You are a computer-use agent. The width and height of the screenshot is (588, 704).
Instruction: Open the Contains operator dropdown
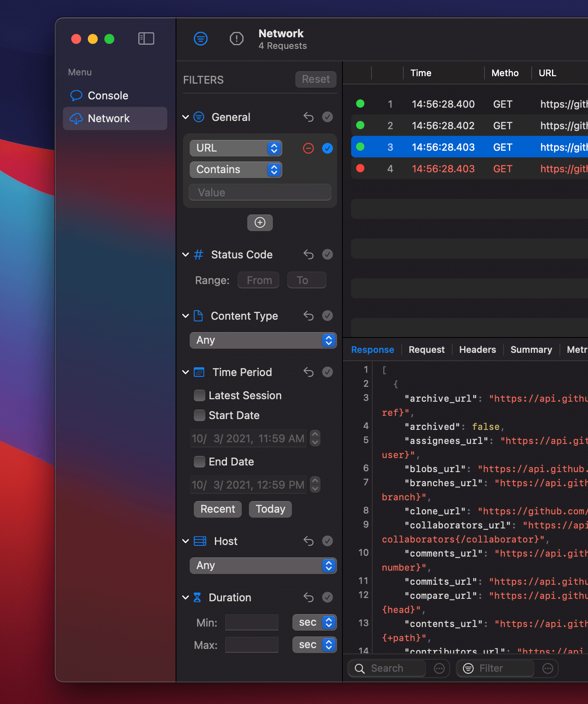pyautogui.click(x=236, y=170)
